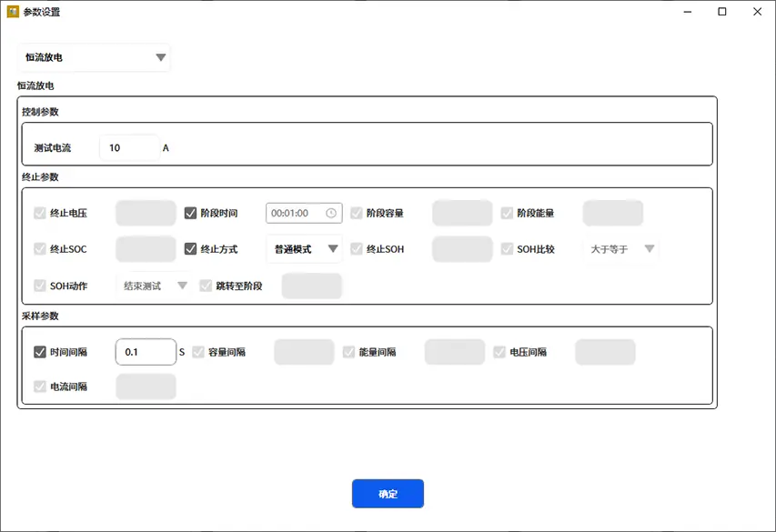Image resolution: width=776 pixels, height=532 pixels.
Task: Enable the 终止电压 checkbox
Action: pyautogui.click(x=40, y=214)
